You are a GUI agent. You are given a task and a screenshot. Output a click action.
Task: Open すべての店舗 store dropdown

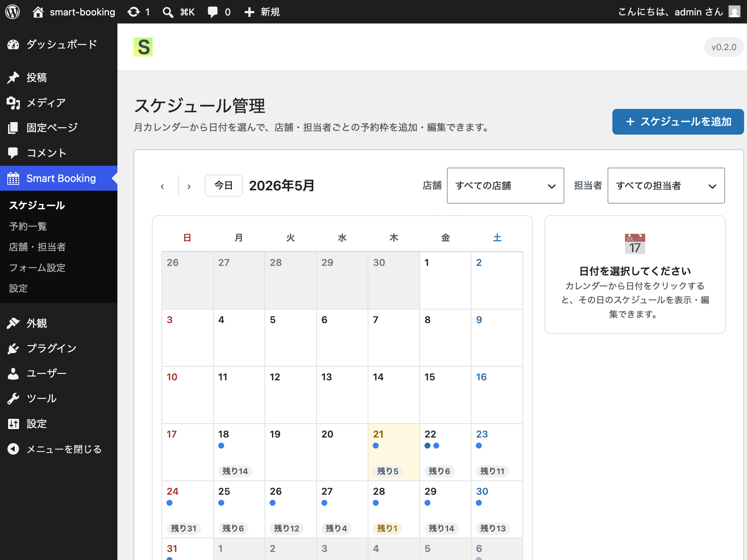click(x=505, y=186)
